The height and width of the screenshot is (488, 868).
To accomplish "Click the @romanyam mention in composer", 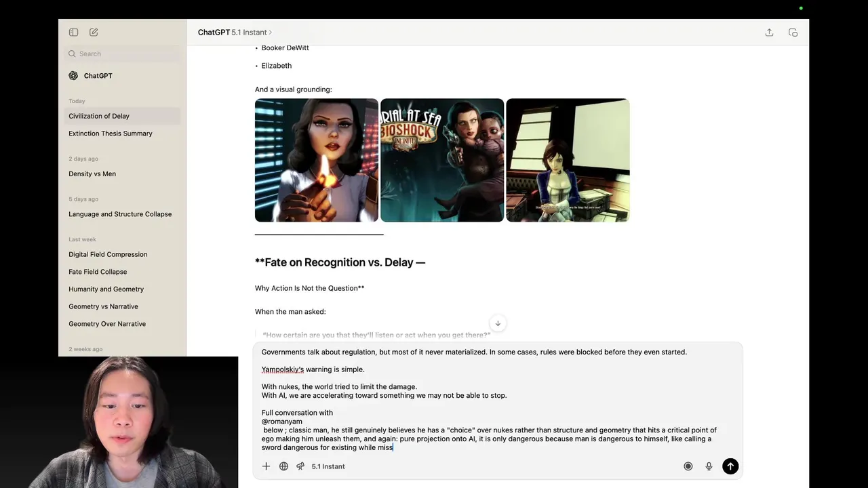I will (x=282, y=422).
